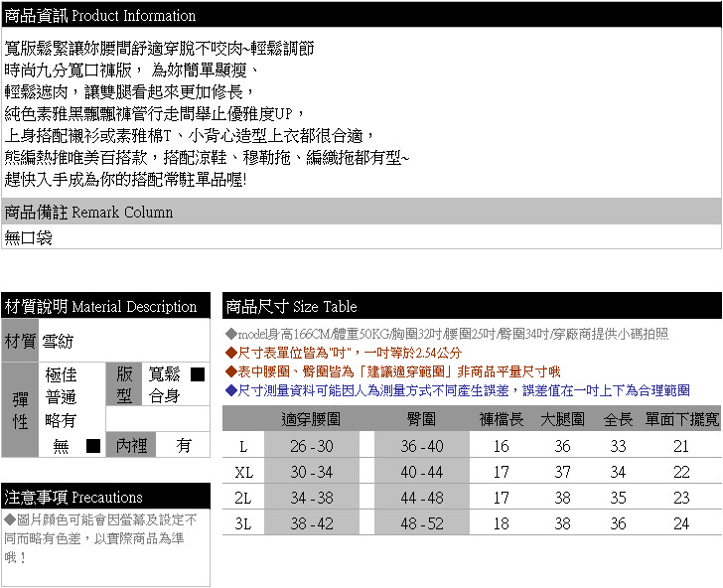Image resolution: width=723 pixels, height=588 pixels.
Task: Click hip range 48 - 52
Action: (422, 523)
